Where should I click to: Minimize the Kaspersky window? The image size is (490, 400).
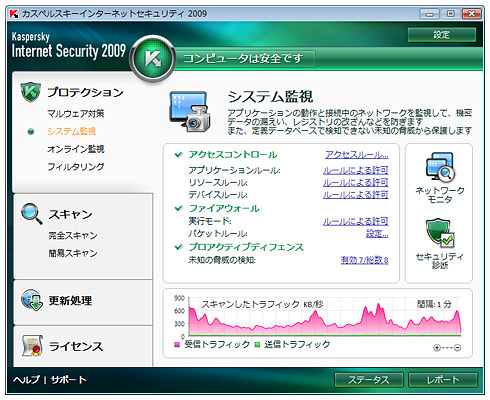429,14
